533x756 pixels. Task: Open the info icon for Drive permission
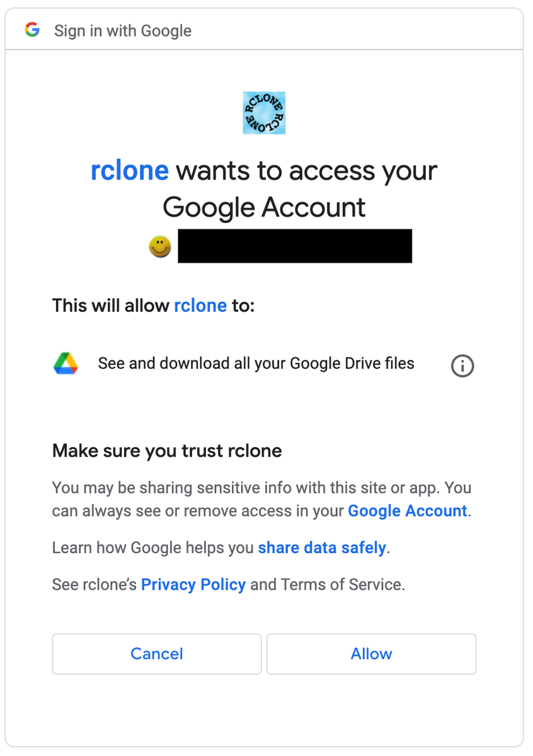462,365
